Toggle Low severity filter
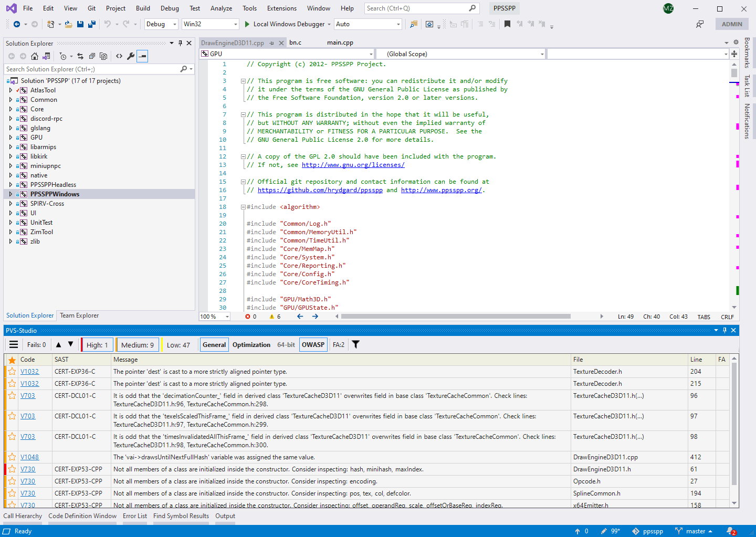The image size is (756, 537). (178, 345)
